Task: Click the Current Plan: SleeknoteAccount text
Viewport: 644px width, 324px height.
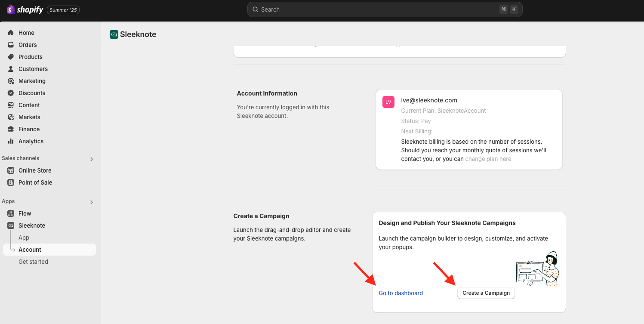Action: tap(444, 111)
